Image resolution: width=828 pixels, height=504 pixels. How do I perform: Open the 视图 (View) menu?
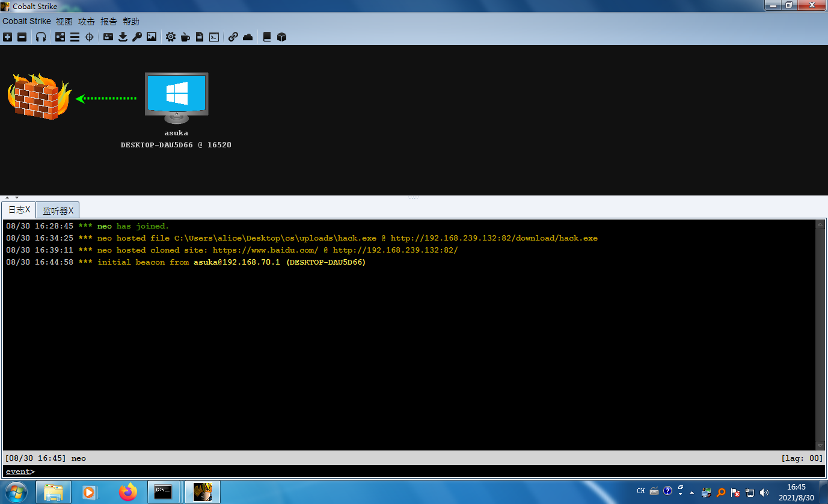(64, 21)
